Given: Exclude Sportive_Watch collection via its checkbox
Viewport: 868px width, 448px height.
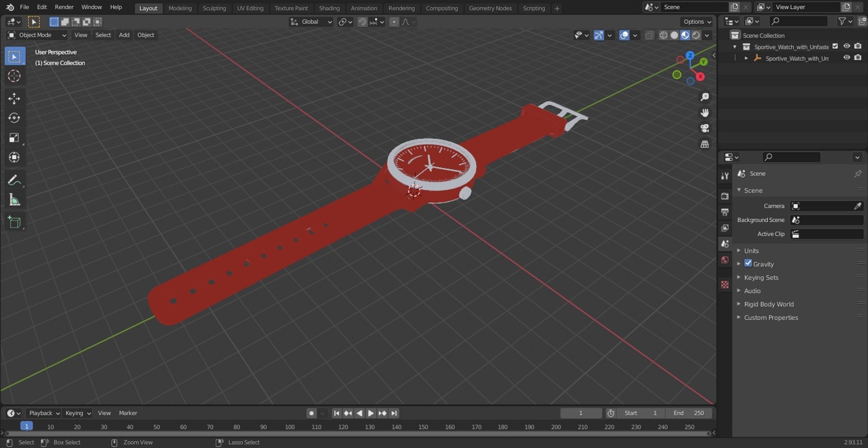Looking at the screenshot, I should click(835, 46).
